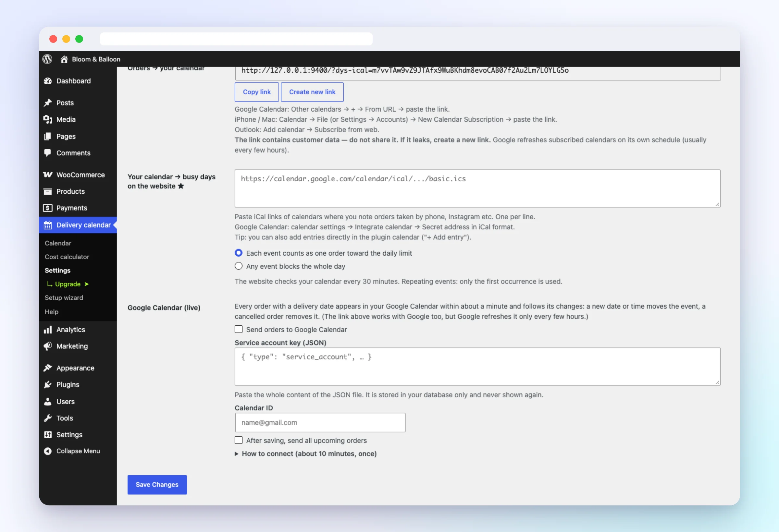Open the Help submenu item
This screenshot has height=532, width=779.
[52, 311]
